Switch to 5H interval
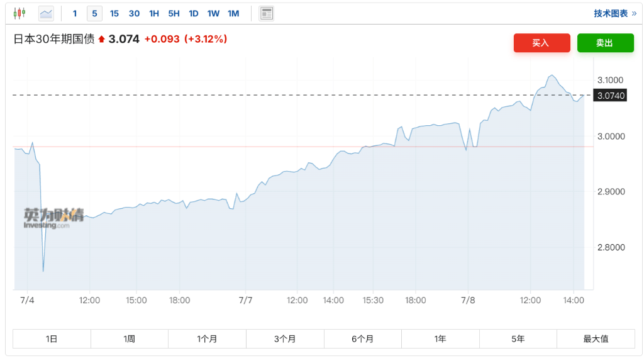Viewport: 644px width, 358px height. [x=174, y=13]
